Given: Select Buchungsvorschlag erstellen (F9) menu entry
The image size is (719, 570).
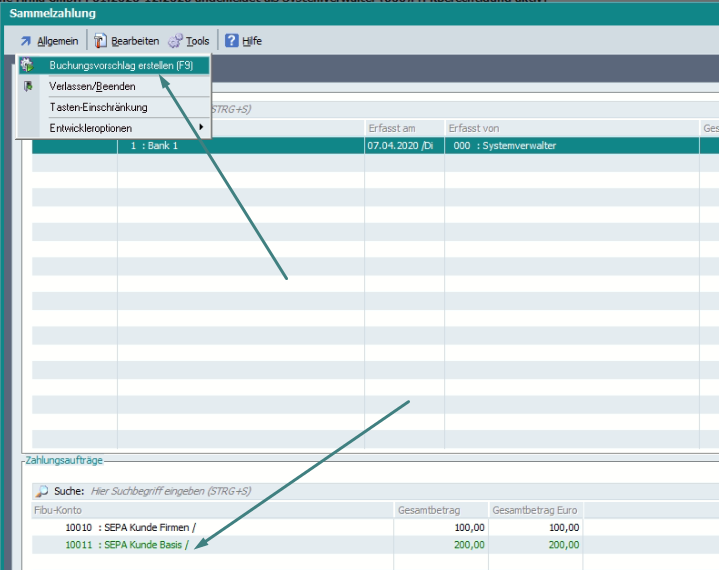Looking at the screenshot, I should tap(120, 65).
